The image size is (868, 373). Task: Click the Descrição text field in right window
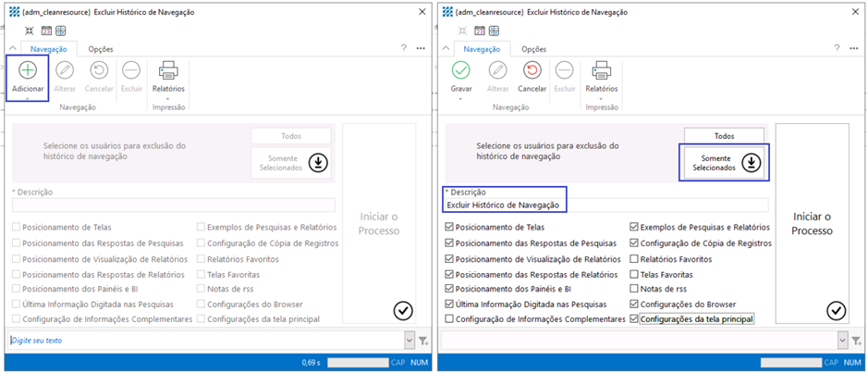pyautogui.click(x=605, y=205)
